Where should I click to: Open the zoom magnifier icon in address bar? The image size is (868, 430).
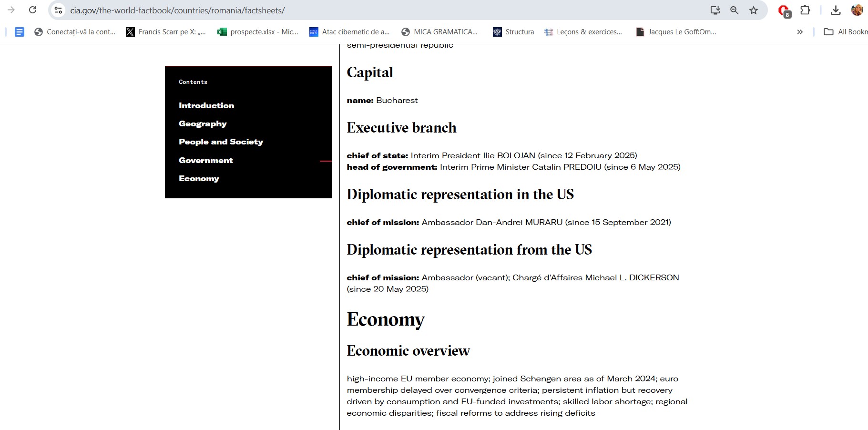coord(735,10)
